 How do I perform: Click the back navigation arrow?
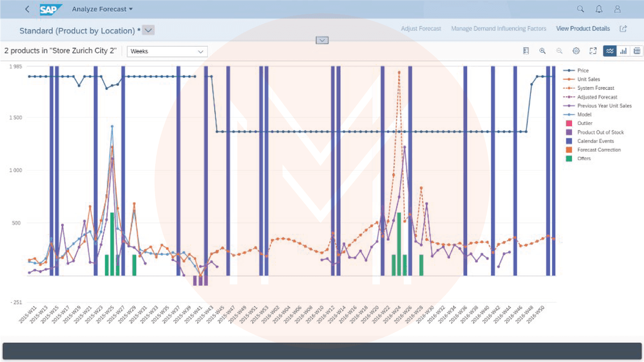27,9
